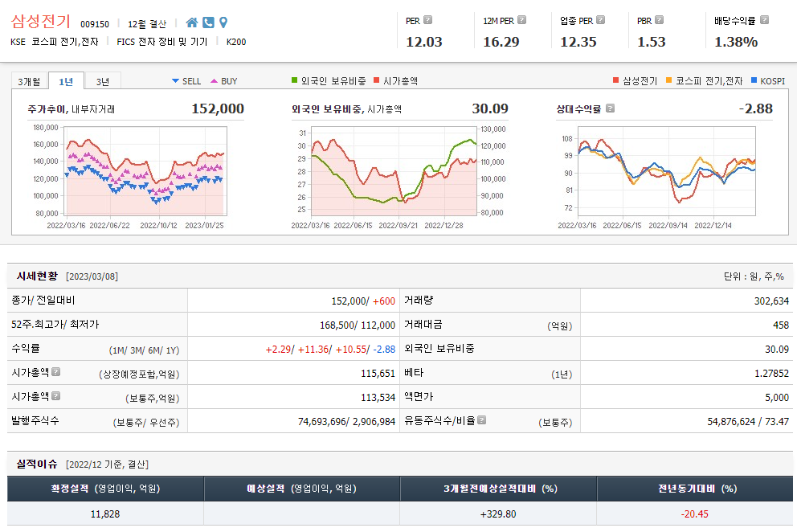Click the 업종 PER value 12.35
This screenshot has width=797, height=532.
coord(578,42)
